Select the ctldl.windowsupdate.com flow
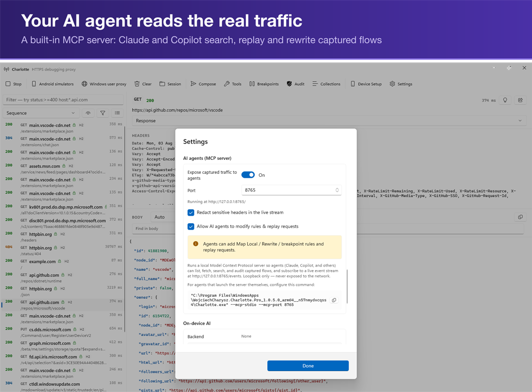Image resolution: width=532 pixels, height=392 pixels. pyautogui.click(x=63, y=387)
